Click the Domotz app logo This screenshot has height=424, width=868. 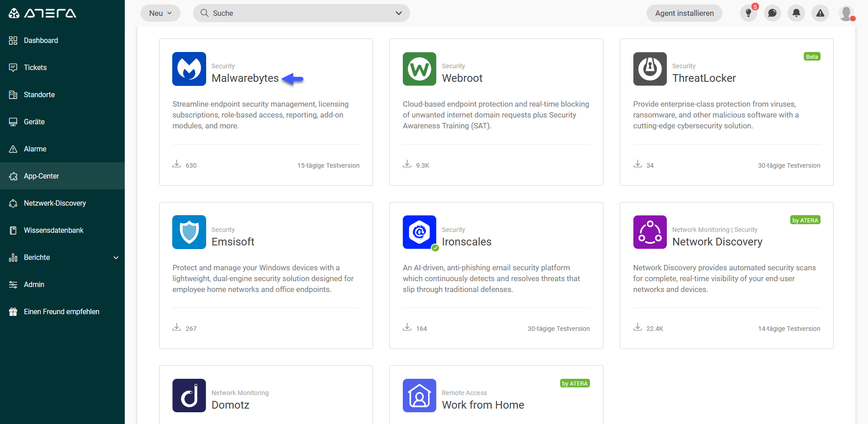point(189,396)
